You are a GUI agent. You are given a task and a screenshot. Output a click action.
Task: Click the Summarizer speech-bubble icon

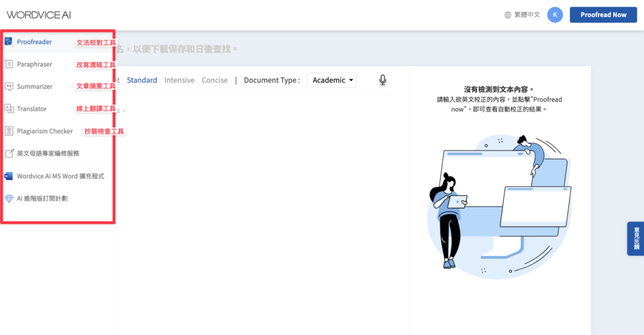[9, 86]
